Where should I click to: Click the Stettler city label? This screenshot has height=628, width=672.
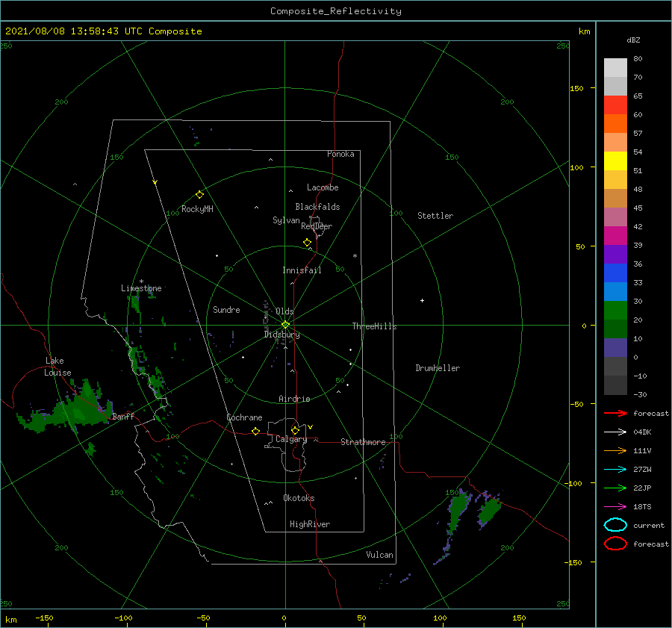(435, 216)
